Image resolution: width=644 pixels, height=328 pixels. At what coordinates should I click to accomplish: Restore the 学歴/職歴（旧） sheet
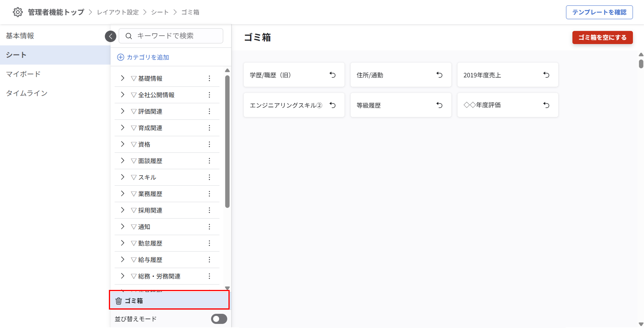pos(333,75)
